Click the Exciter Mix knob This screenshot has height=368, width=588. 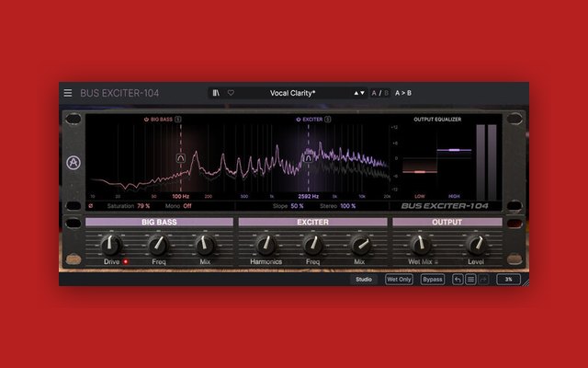point(360,245)
